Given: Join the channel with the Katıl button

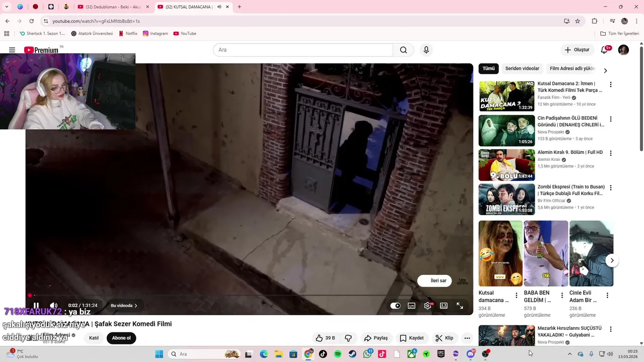Looking at the screenshot, I should [x=94, y=338].
